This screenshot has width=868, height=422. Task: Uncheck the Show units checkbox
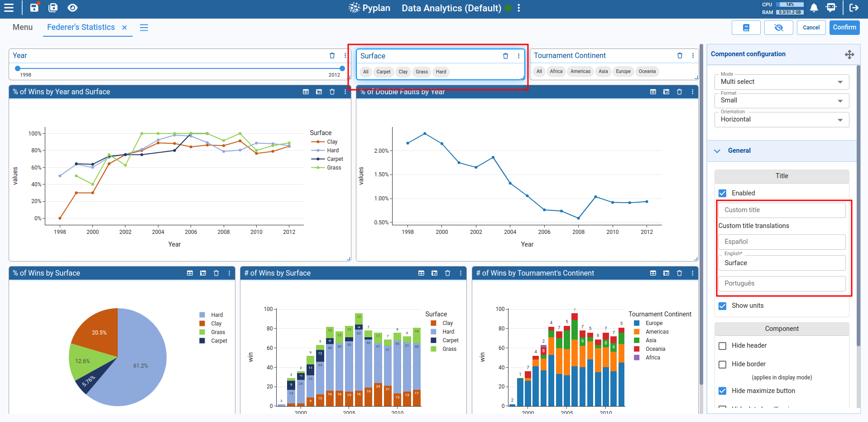pos(723,306)
